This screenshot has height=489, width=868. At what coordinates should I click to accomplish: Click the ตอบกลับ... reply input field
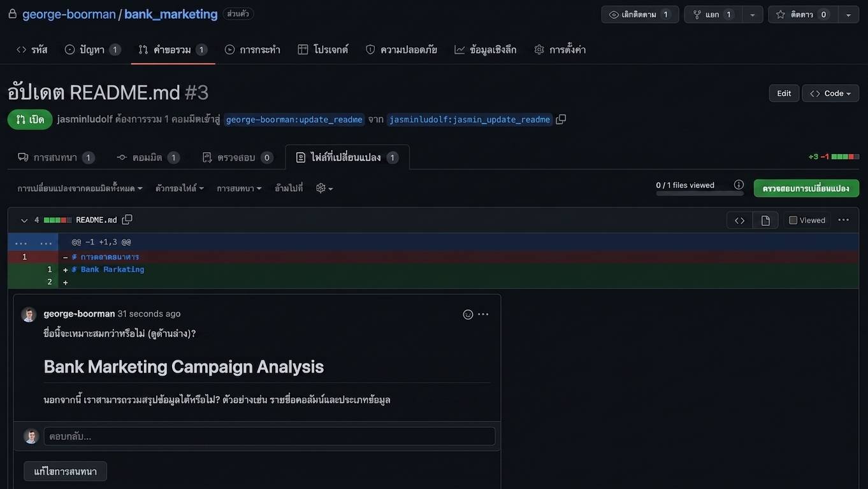[270, 436]
